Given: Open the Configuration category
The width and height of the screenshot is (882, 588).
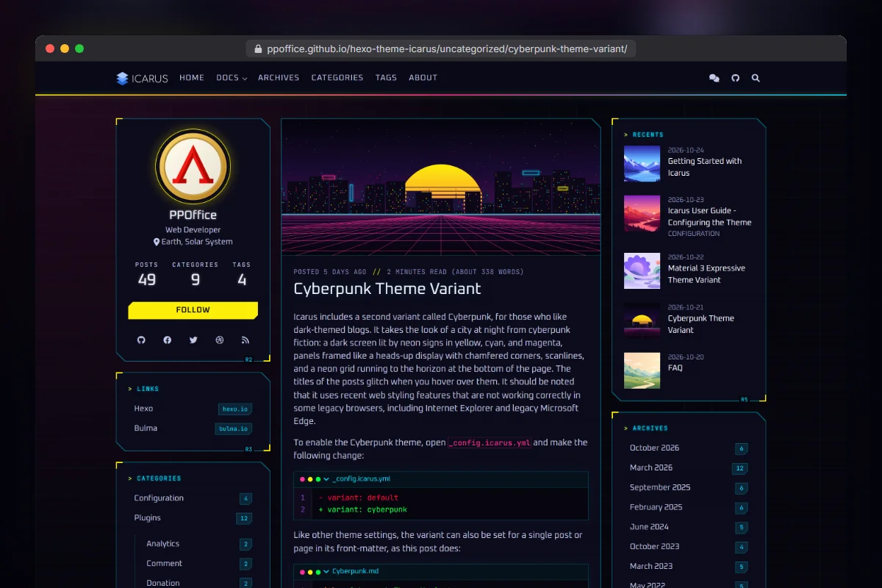Looking at the screenshot, I should (x=193, y=498).
